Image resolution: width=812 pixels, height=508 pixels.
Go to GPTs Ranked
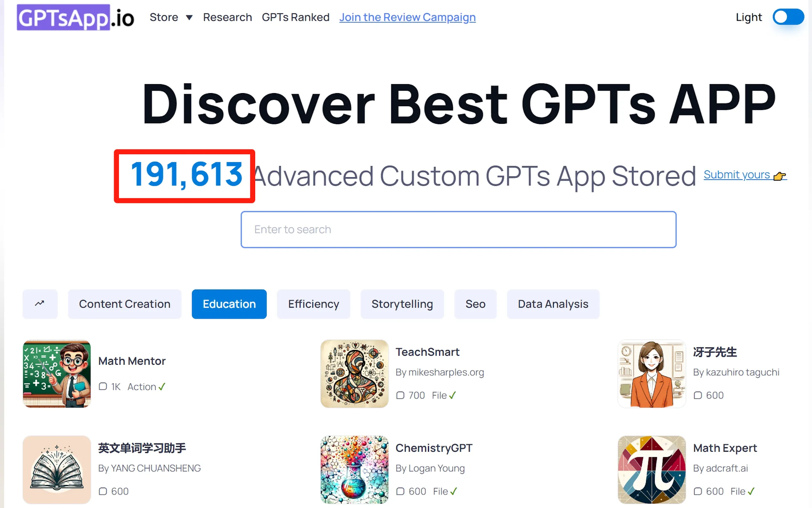(x=296, y=17)
